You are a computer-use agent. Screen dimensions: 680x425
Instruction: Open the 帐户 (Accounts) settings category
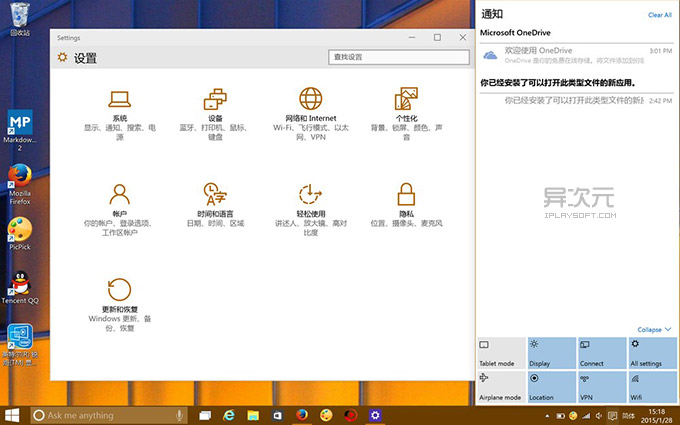pyautogui.click(x=120, y=210)
